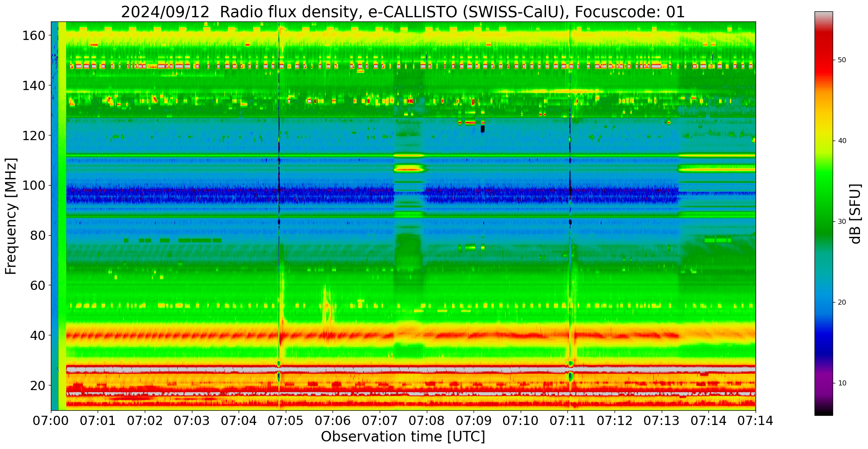Click the 07:00 time tick label
Viewport: 868px width, 449px height.
point(51,421)
